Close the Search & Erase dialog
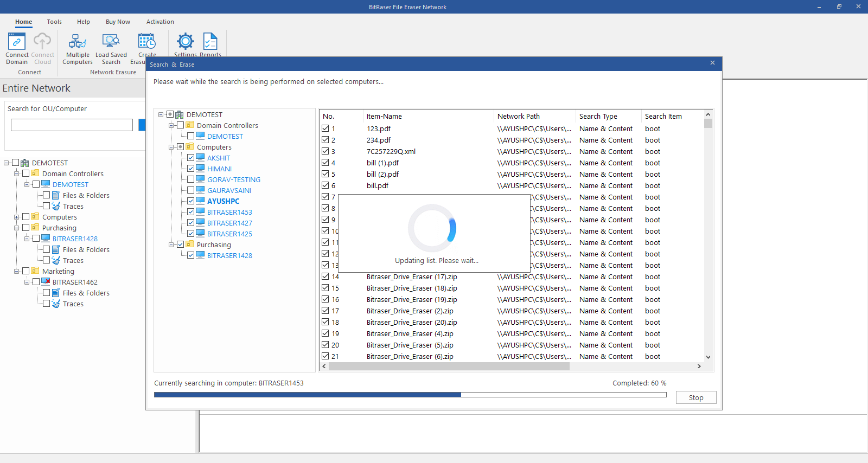This screenshot has width=868, height=463. click(x=712, y=63)
